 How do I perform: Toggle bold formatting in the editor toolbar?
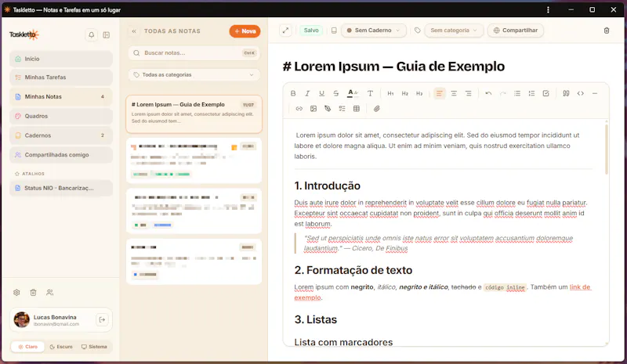[x=293, y=93]
